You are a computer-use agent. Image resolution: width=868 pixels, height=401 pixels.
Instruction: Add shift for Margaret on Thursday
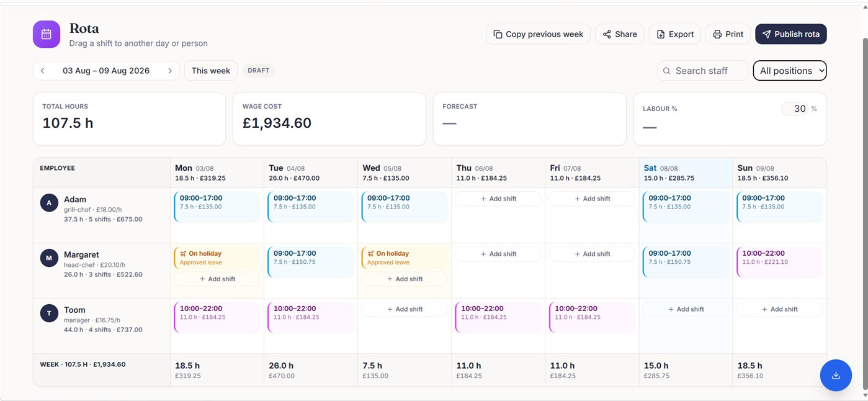498,254
